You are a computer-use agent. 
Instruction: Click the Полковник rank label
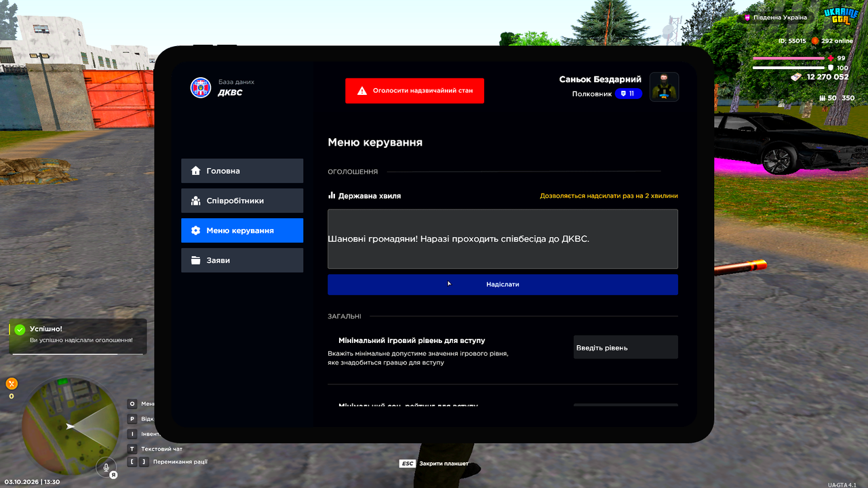tap(592, 94)
